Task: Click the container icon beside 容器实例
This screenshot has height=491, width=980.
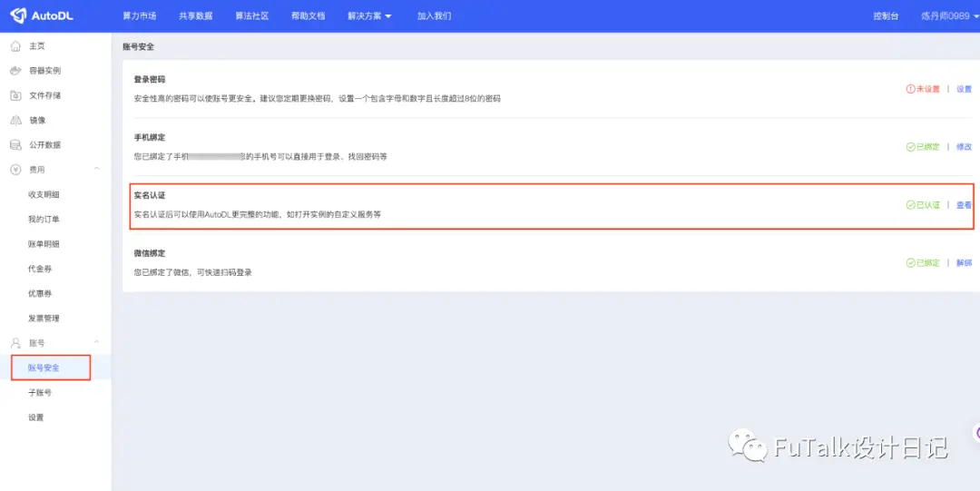Action: [15, 71]
